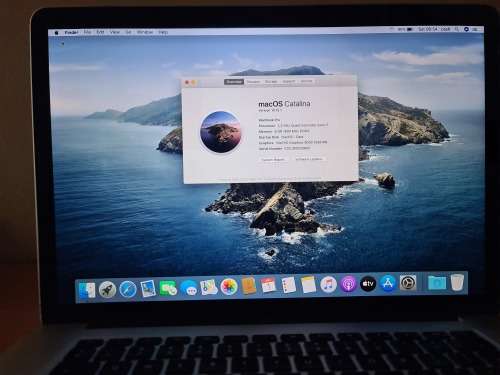Click the battery status icon

click(x=410, y=29)
